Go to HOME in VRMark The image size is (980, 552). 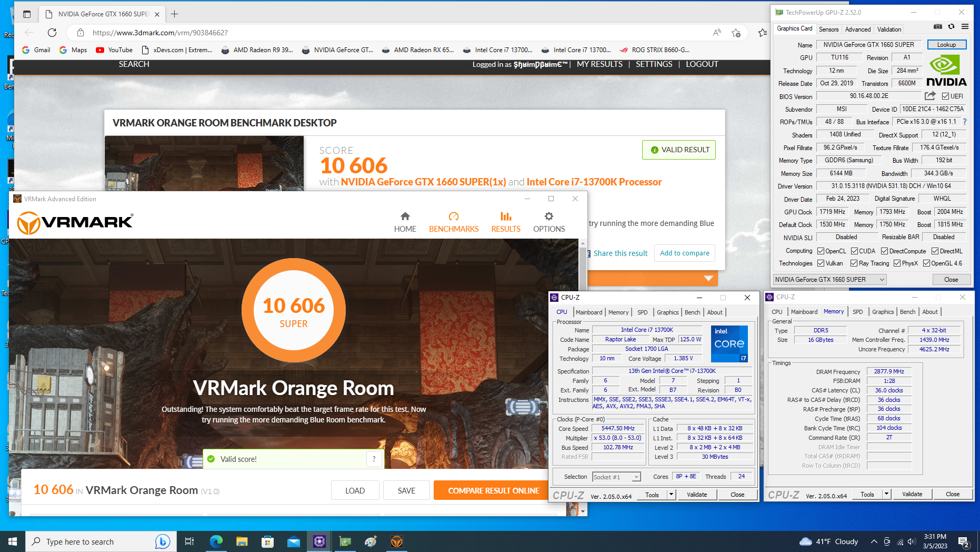(x=405, y=222)
